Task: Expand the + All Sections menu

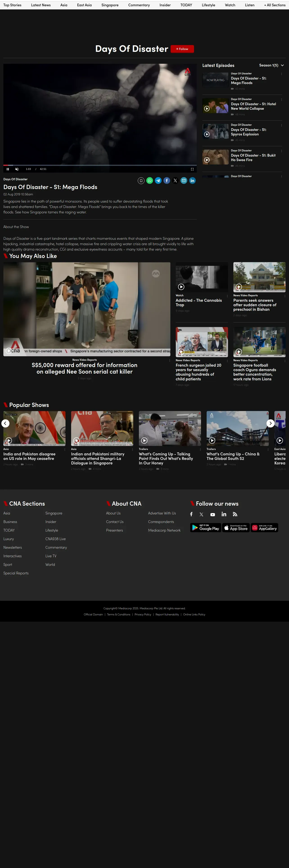Action: 275,5
